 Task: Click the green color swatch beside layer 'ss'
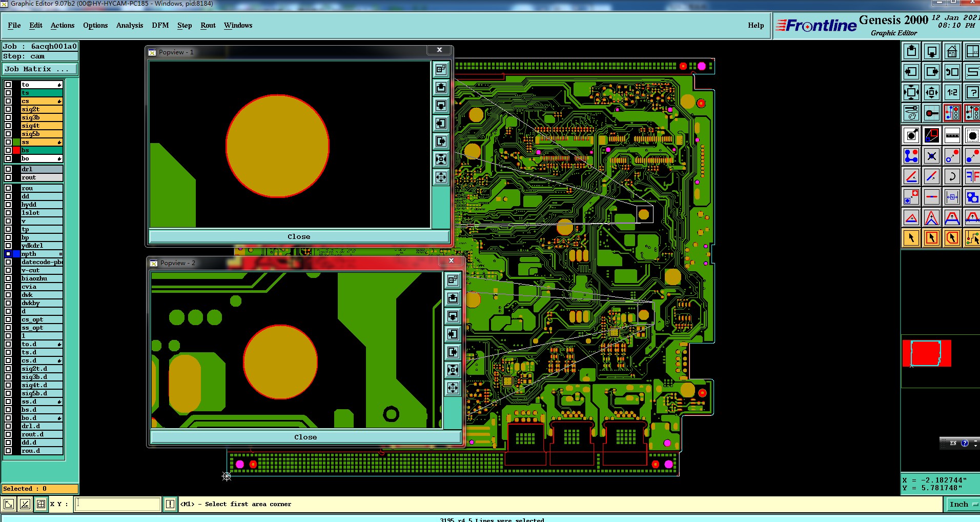click(16, 142)
